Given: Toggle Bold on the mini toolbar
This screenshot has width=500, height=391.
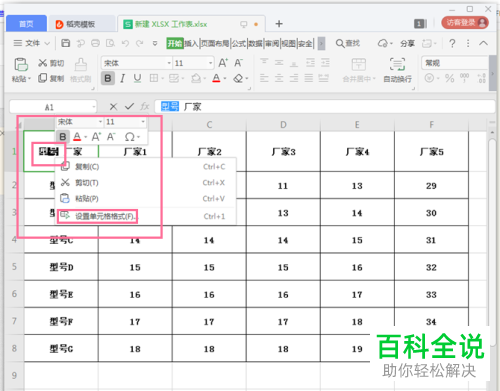Looking at the screenshot, I should 62,136.
